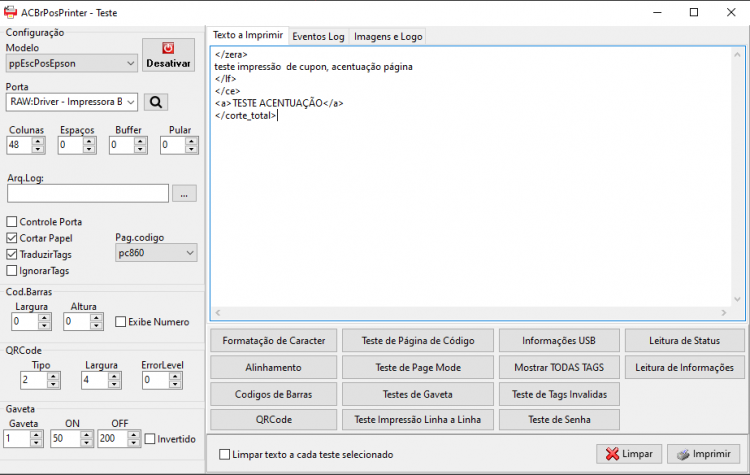Decrease QRCode Largura with down arrow
Screen dimensions: 750x475
click(114, 384)
